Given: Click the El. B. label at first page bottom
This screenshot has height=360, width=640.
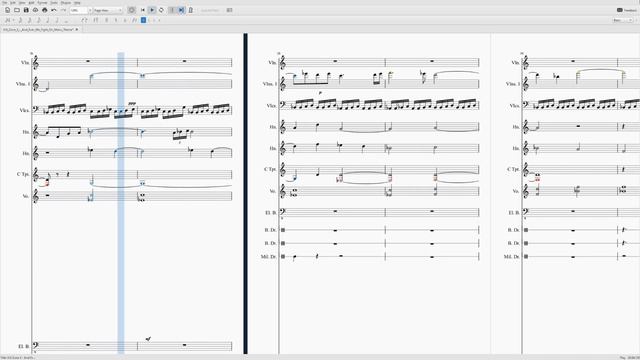Looking at the screenshot, I should [23, 346].
